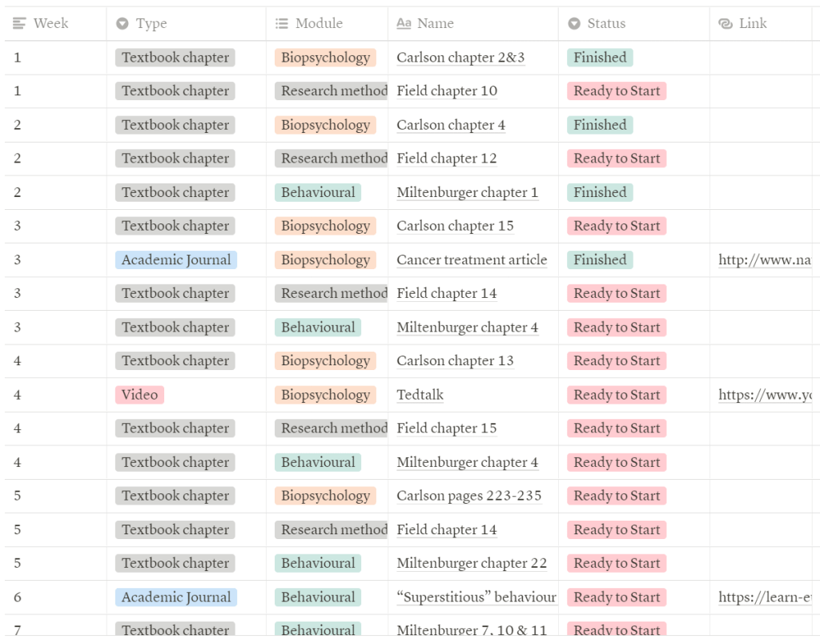Open Finished status for Carlson chapter 2&3

(x=600, y=58)
